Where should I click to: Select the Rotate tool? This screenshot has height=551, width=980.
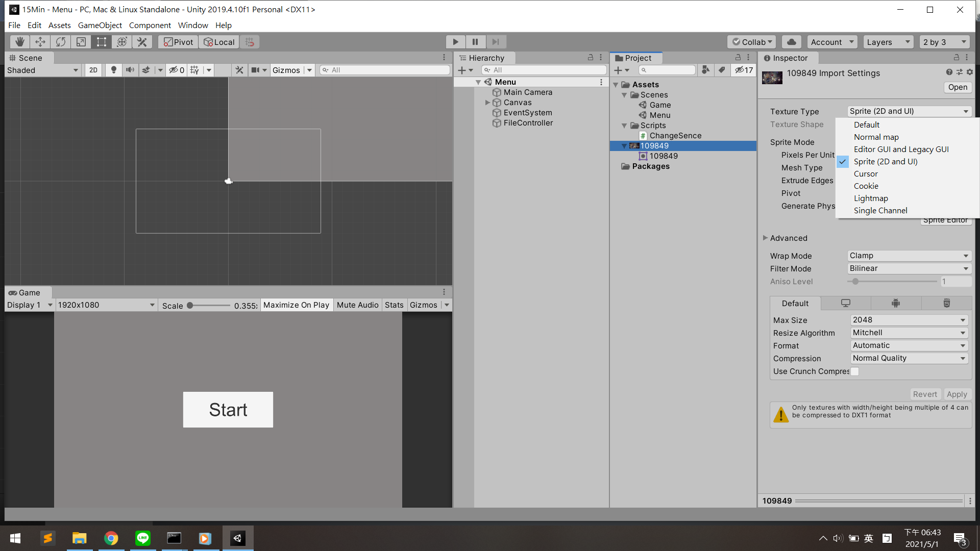point(61,42)
